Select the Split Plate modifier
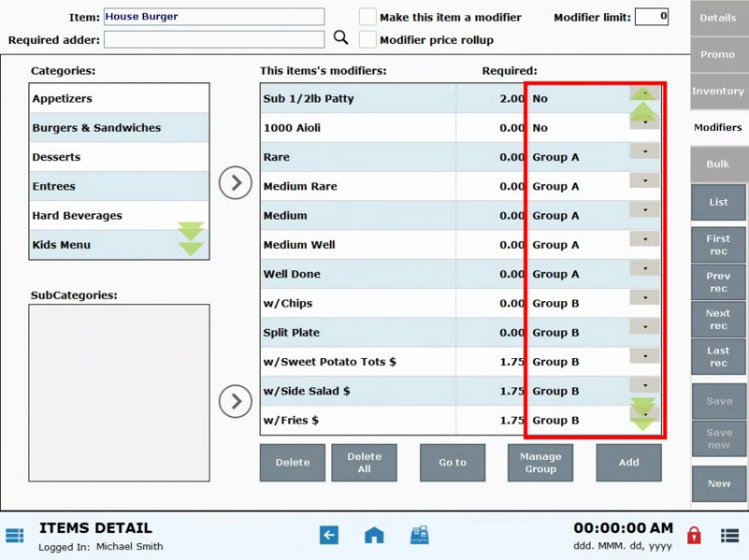This screenshot has height=560, width=749. coord(461,332)
